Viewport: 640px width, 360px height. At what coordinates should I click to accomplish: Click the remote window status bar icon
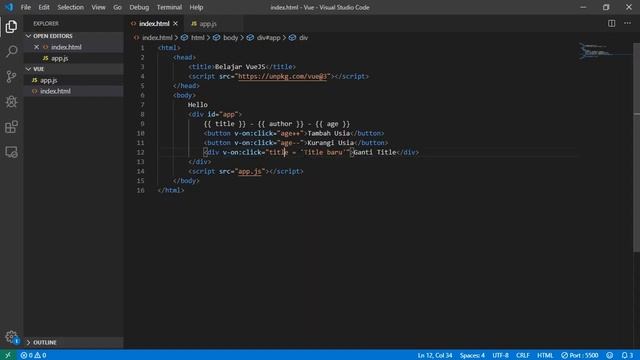pyautogui.click(x=8, y=355)
